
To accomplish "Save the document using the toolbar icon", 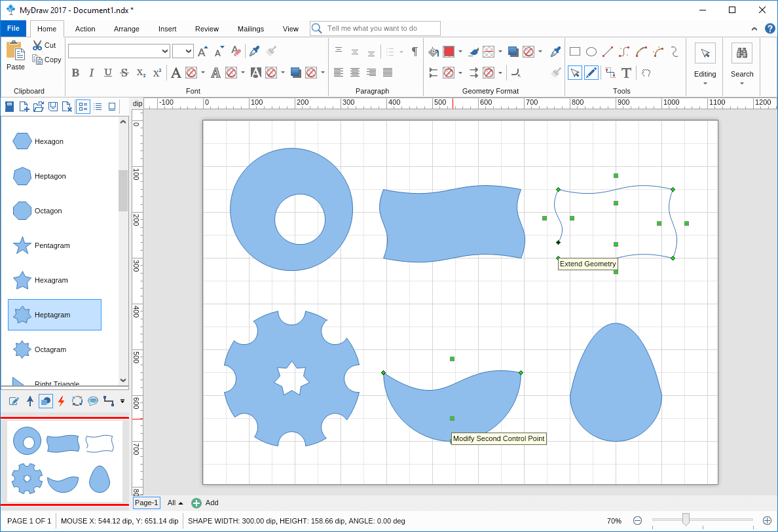I will [x=52, y=106].
